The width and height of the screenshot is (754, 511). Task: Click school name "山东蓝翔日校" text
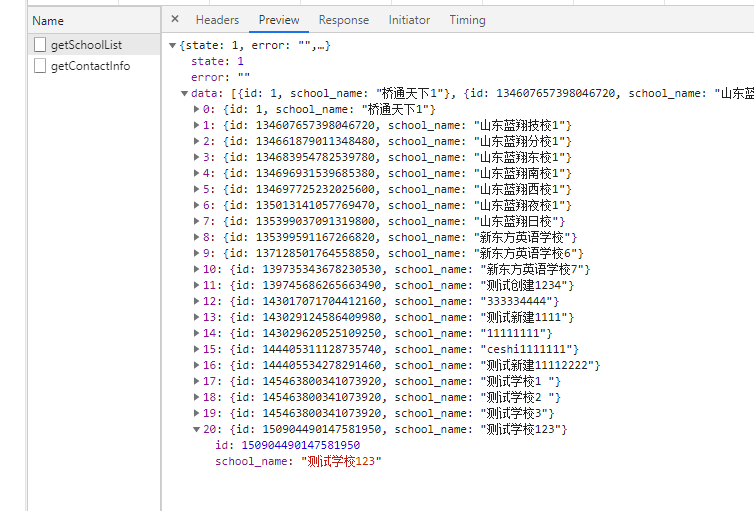(516, 222)
